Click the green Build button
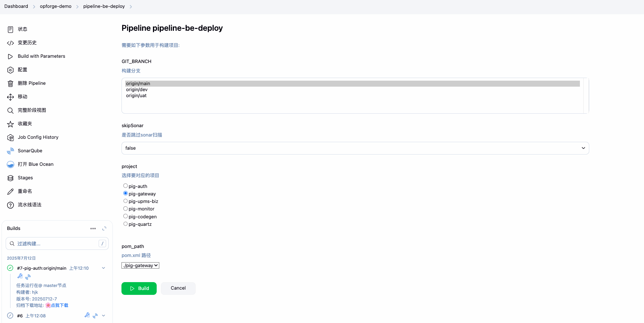644x323 pixels. point(139,288)
